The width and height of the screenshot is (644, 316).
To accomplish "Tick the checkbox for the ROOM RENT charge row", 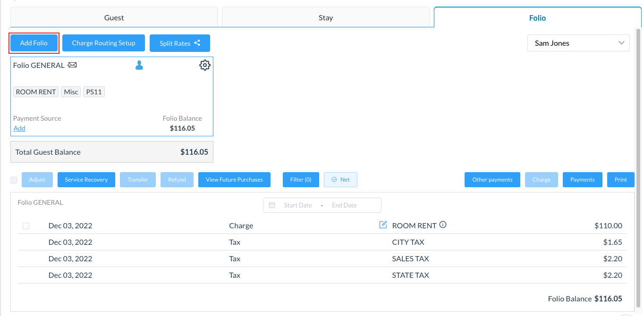I will [x=26, y=226].
